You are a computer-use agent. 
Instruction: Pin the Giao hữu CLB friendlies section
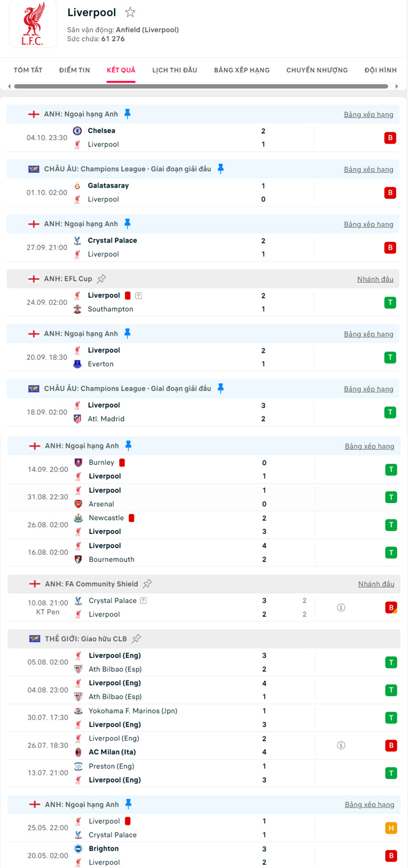click(x=137, y=639)
